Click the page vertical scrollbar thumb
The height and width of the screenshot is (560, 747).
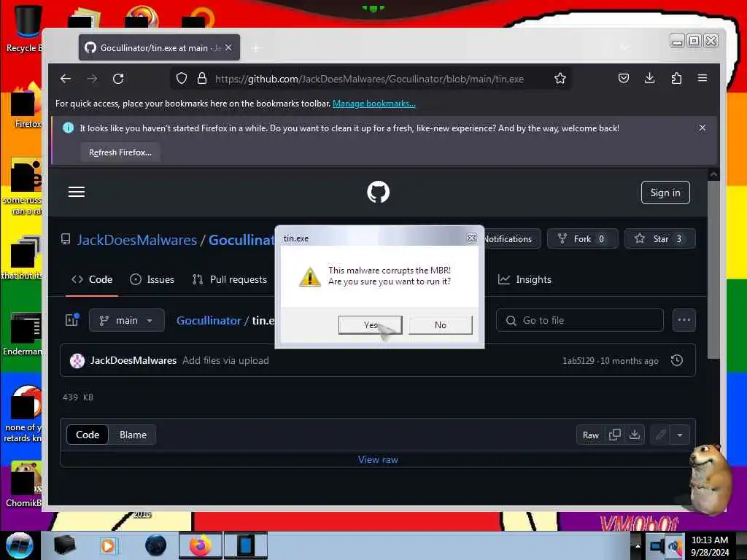[713, 269]
